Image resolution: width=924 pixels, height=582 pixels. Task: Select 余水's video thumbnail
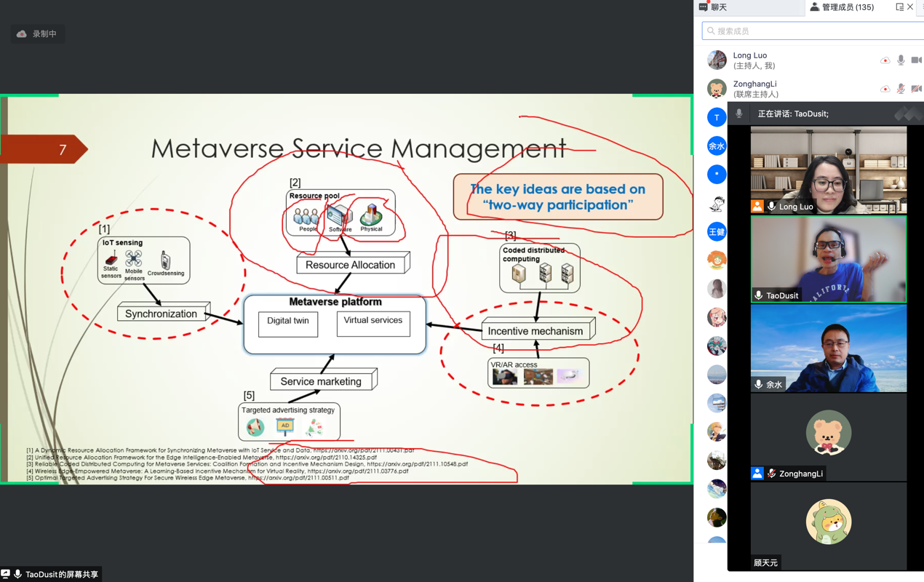(x=828, y=348)
